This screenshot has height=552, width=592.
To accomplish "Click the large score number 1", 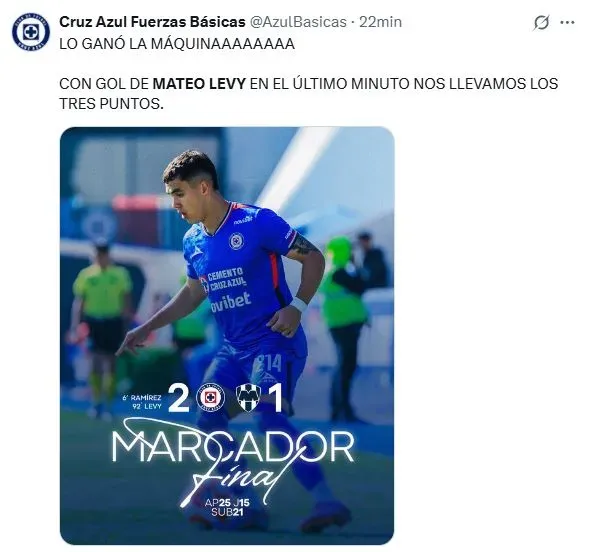I will click(x=277, y=398).
